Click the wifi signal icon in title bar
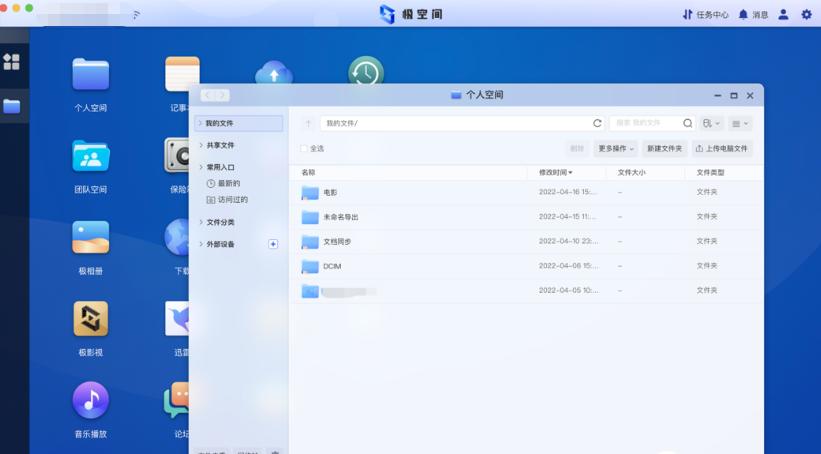821x454 pixels. [136, 15]
